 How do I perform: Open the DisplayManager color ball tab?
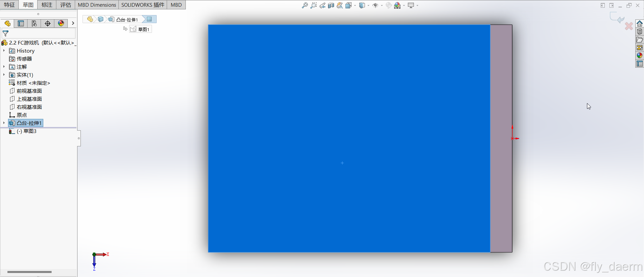(61, 23)
